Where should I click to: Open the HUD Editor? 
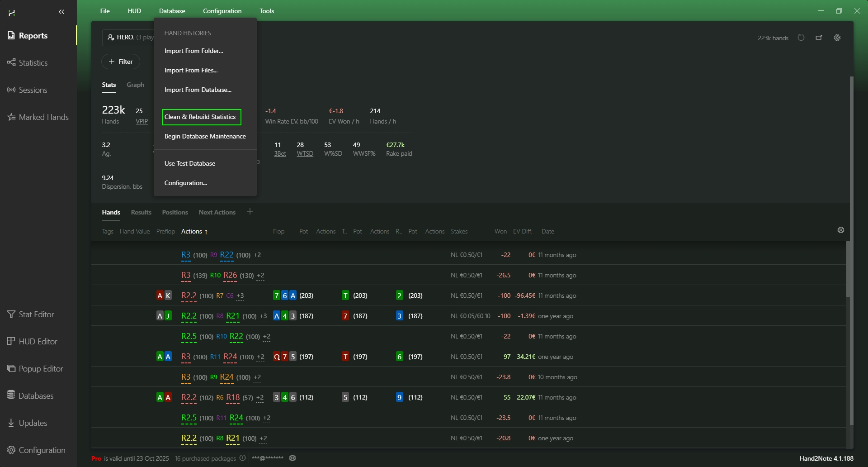[x=38, y=342]
